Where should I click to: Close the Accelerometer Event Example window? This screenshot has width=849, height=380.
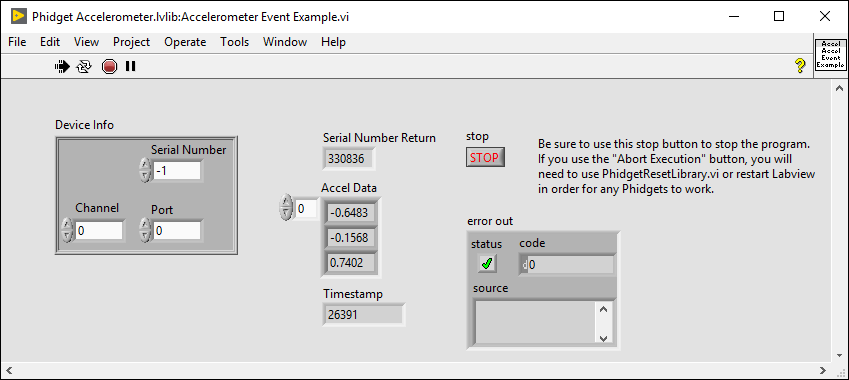tap(825, 16)
